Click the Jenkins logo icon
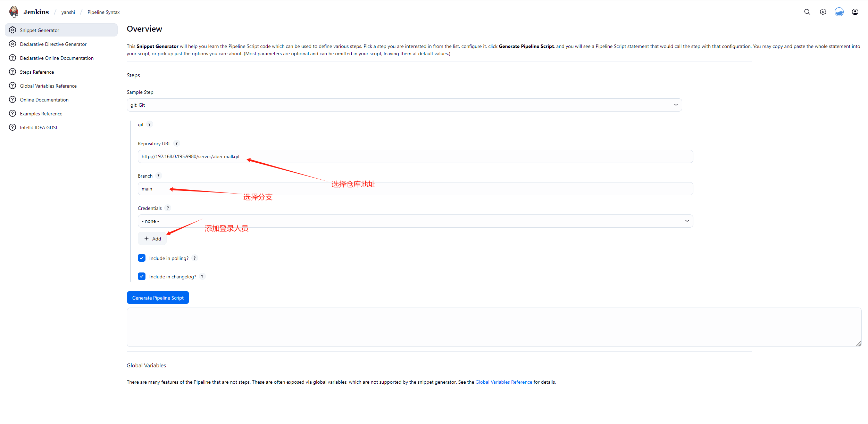This screenshot has width=868, height=424. point(14,12)
